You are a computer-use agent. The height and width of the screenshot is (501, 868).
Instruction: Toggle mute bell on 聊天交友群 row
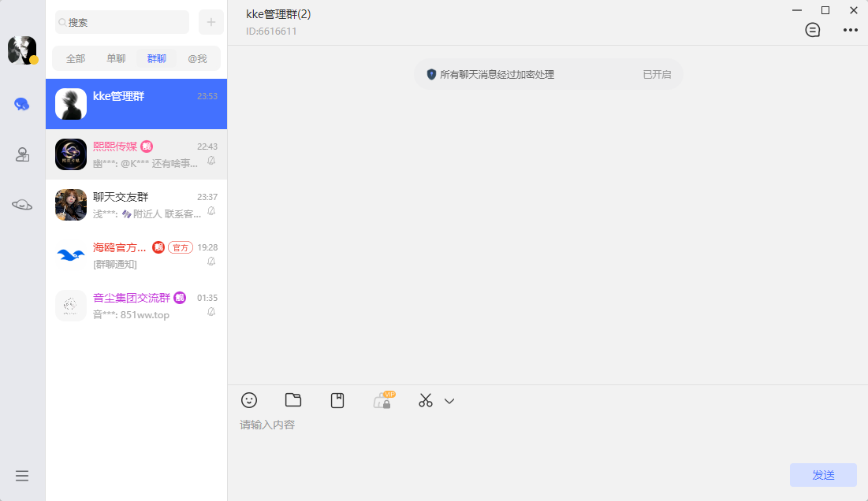pos(211,211)
